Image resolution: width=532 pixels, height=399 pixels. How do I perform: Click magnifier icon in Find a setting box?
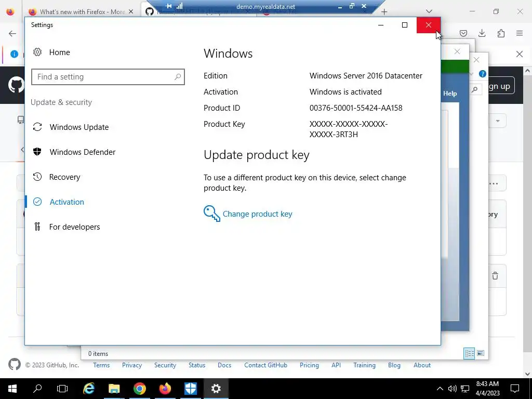pos(178,77)
